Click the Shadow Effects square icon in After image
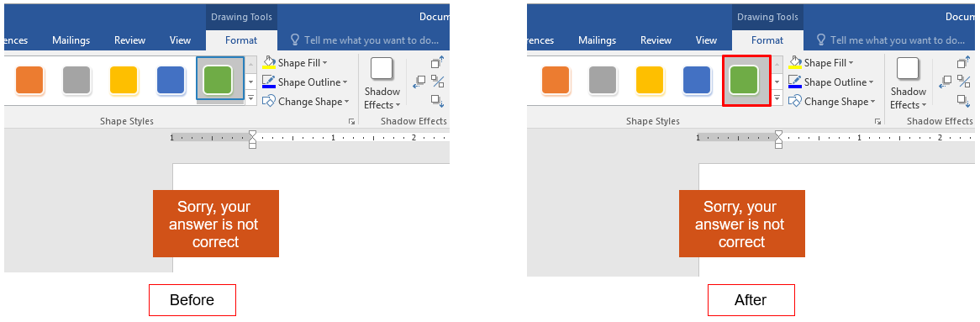The width and height of the screenshot is (980, 322). [908, 69]
